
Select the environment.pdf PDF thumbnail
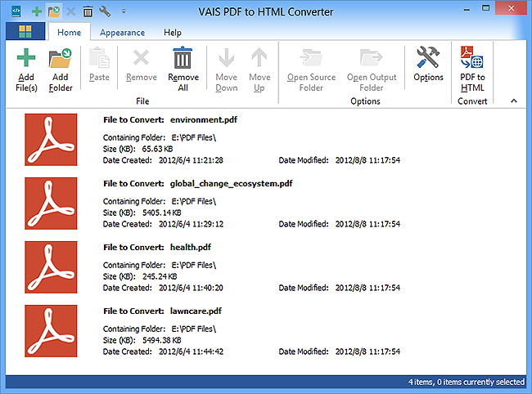[51, 140]
